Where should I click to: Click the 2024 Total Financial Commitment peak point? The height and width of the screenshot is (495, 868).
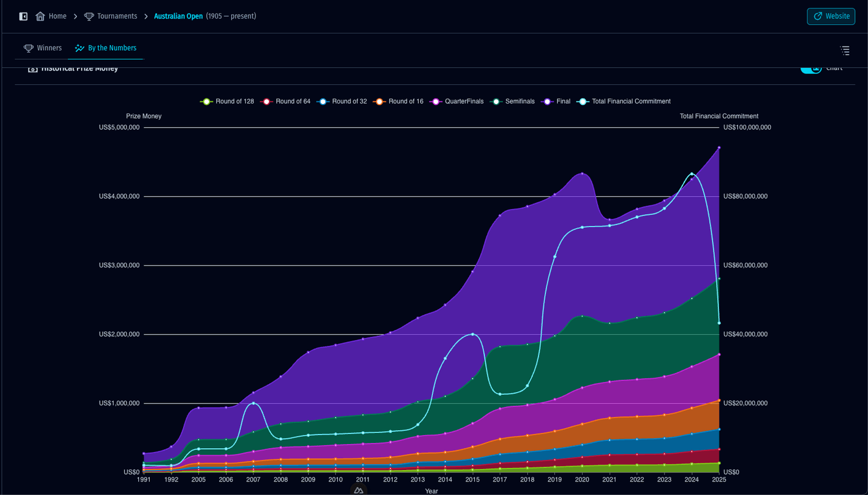[692, 174]
